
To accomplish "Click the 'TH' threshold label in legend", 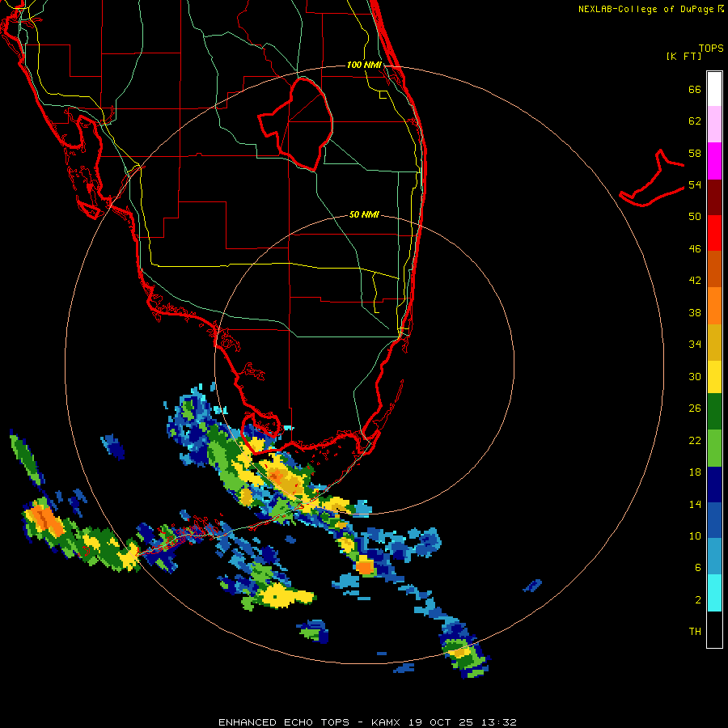I will (x=695, y=631).
